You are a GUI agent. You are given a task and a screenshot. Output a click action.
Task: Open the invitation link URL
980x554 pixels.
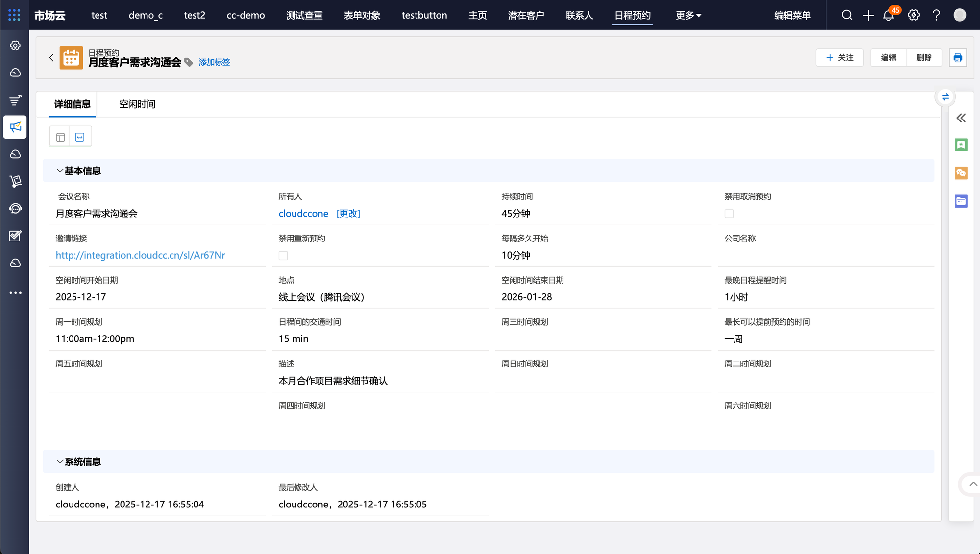tap(140, 255)
